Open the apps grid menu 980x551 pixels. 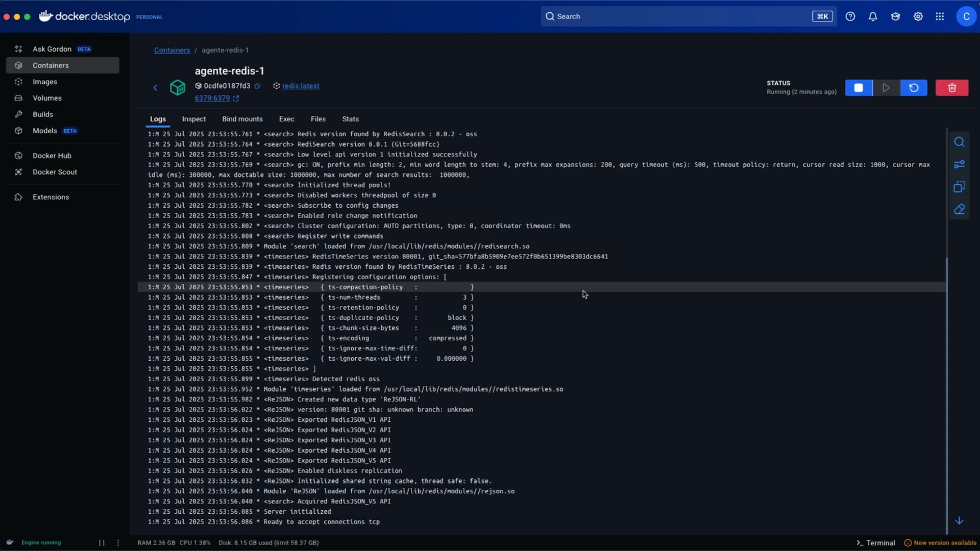click(940, 16)
